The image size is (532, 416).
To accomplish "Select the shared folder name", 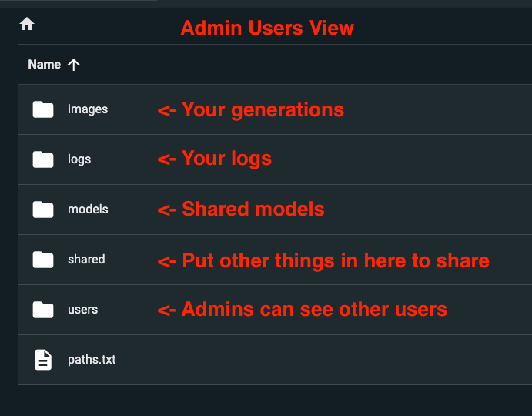I will click(86, 260).
